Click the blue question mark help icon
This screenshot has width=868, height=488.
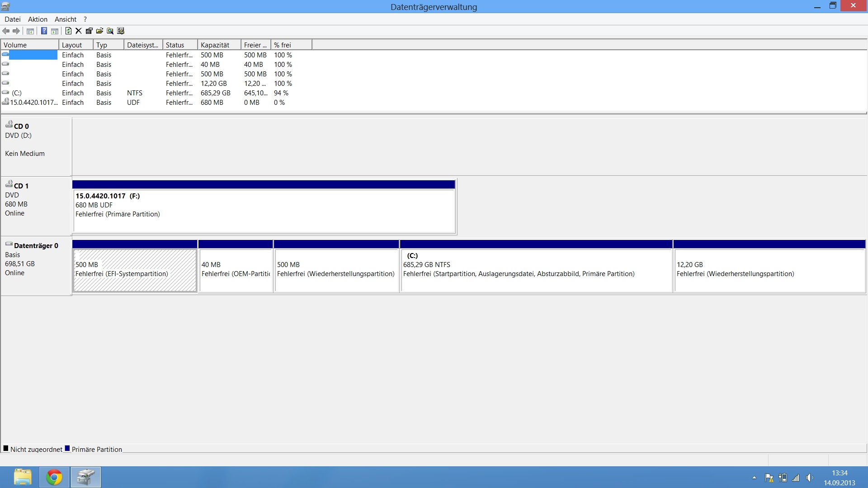tap(44, 31)
